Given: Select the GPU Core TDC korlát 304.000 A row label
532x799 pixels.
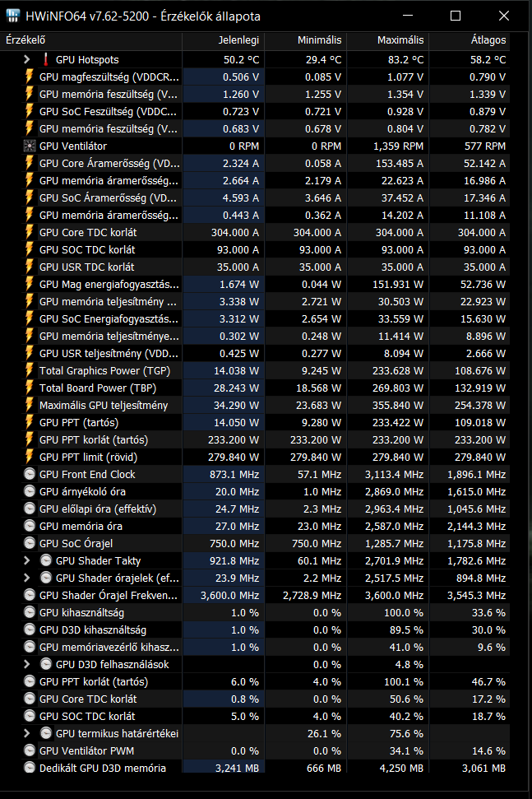Looking at the screenshot, I should coord(88,232).
